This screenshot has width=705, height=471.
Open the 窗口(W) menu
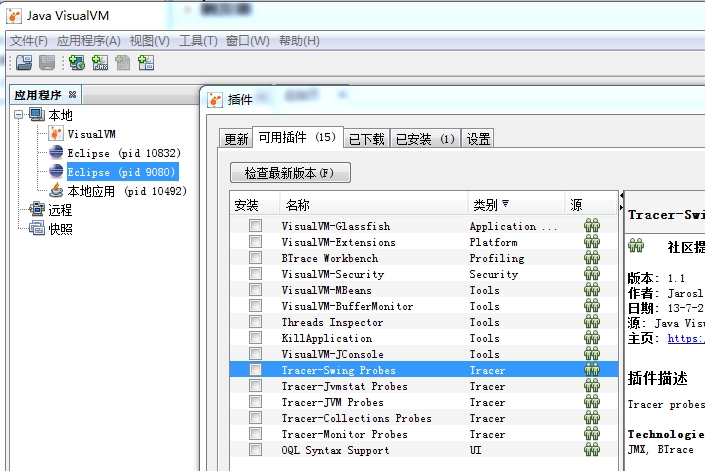point(248,41)
